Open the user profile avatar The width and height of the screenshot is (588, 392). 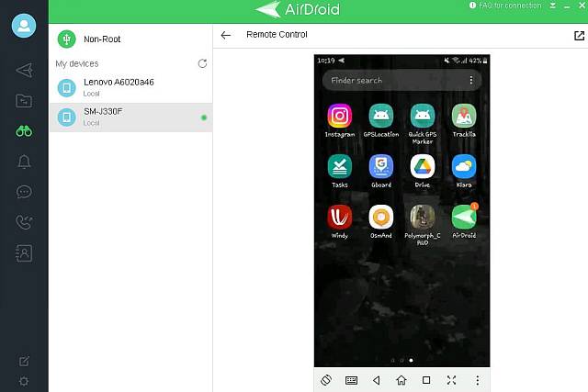pos(24,26)
